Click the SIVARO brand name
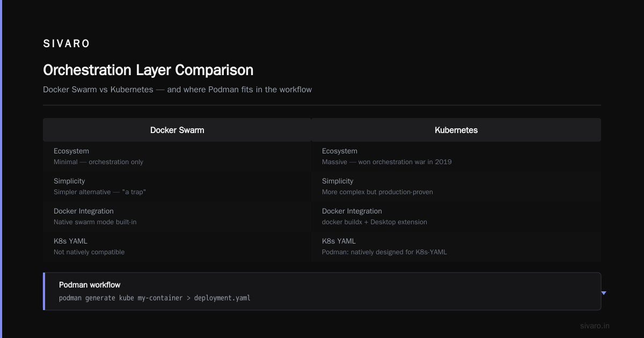This screenshot has width=644, height=338. pyautogui.click(x=67, y=44)
